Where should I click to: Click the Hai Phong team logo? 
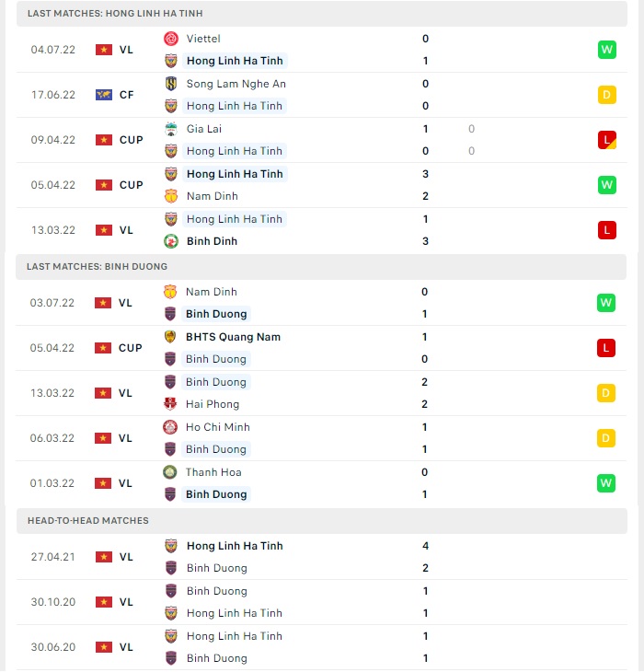(170, 404)
